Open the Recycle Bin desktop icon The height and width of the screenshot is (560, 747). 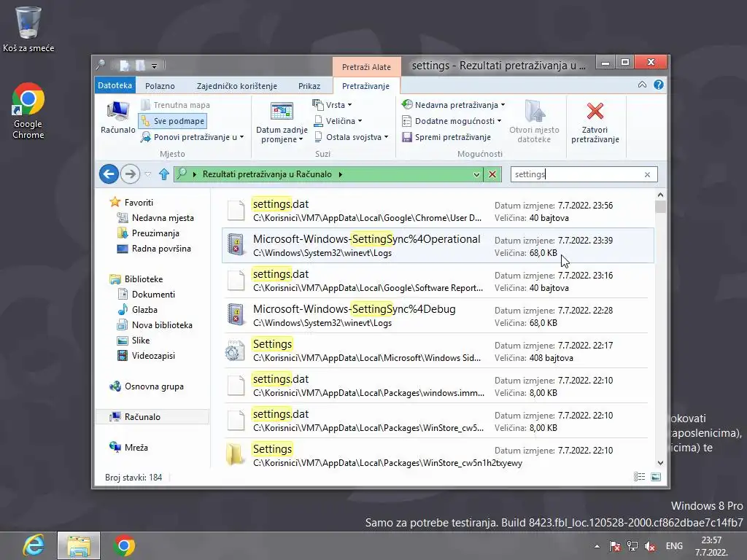click(x=28, y=28)
